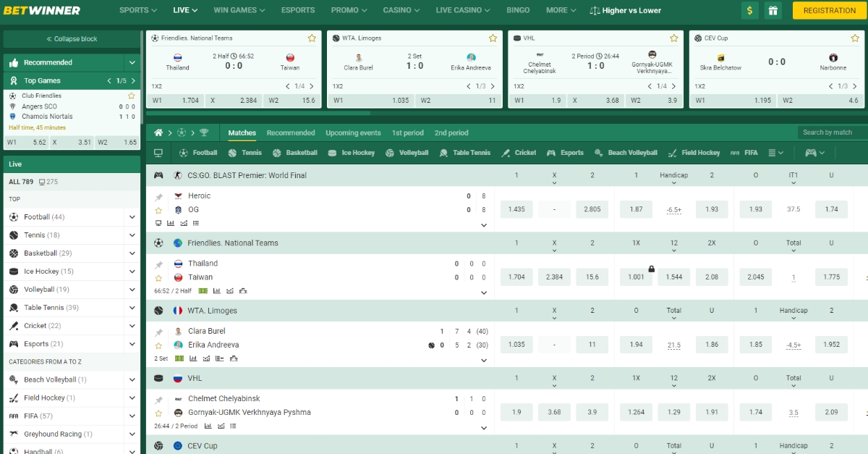Filter by Beach Volleyball in sports bar

(x=626, y=153)
